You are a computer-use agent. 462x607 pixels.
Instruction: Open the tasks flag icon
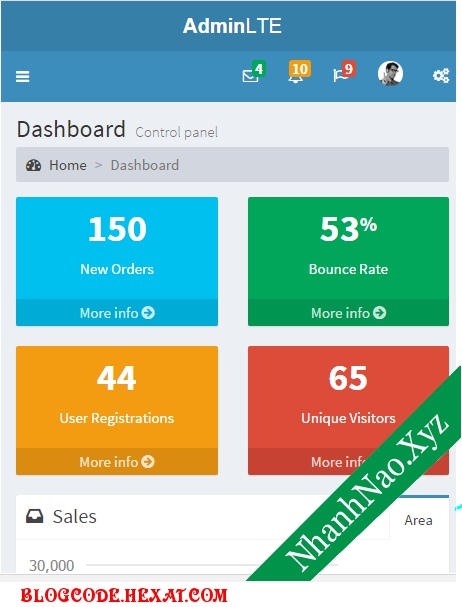pos(340,75)
